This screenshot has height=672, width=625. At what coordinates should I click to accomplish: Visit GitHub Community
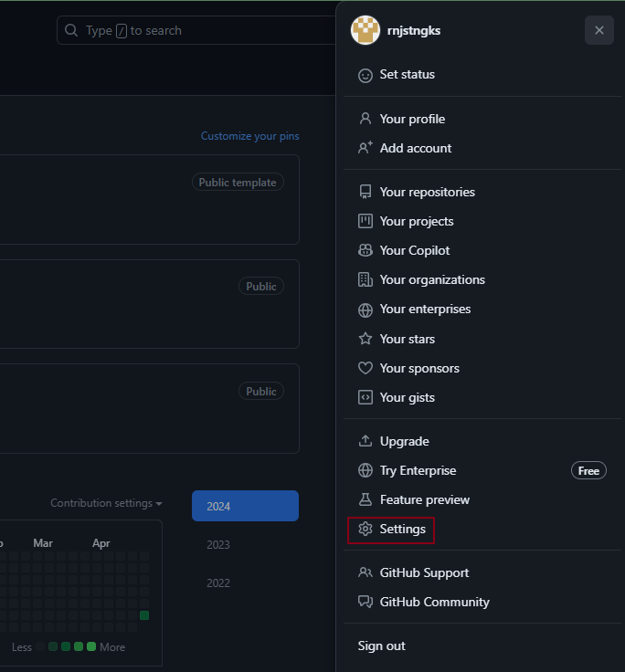[482, 602]
